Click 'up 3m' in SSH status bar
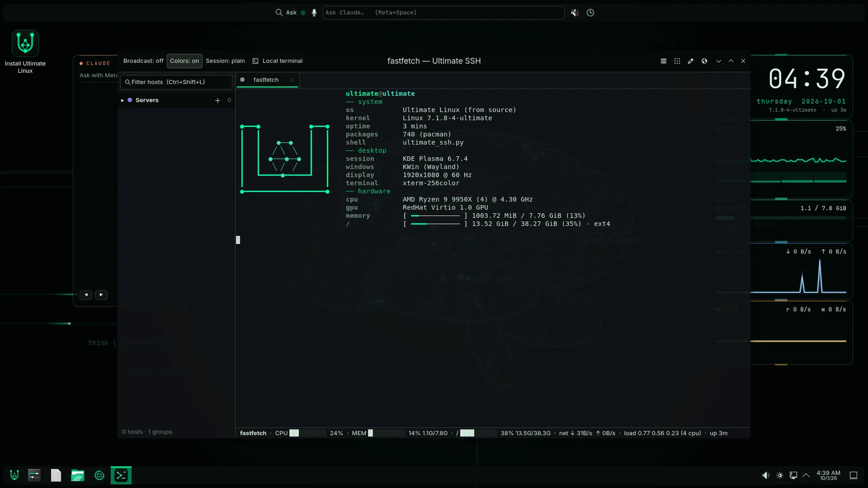 (719, 433)
